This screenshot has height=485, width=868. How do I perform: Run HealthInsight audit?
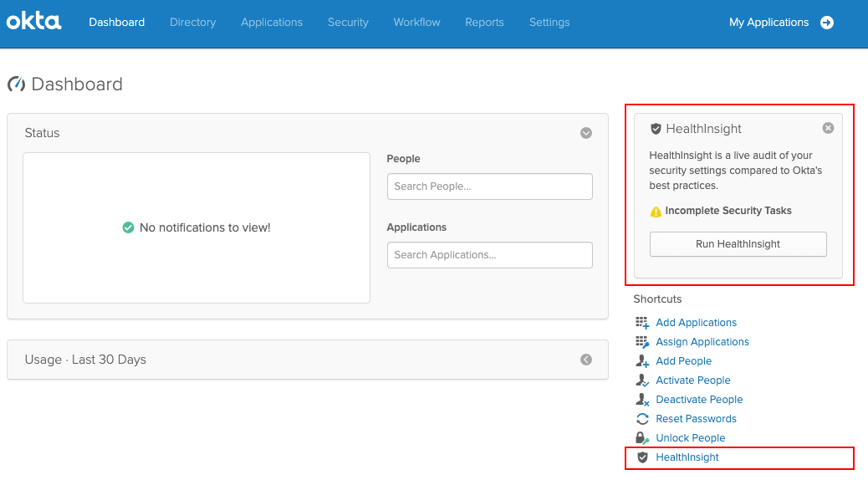(738, 244)
